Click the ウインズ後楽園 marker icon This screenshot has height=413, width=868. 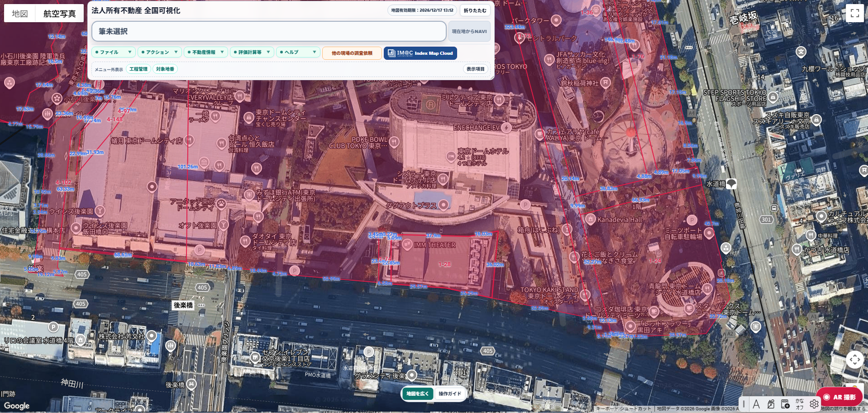point(100,211)
